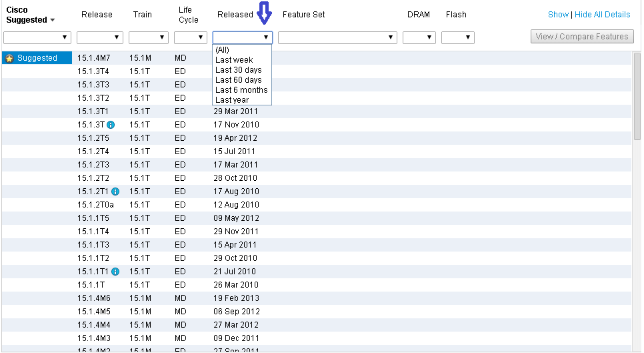Click the DRAM column header
The image size is (644, 353).
419,15
